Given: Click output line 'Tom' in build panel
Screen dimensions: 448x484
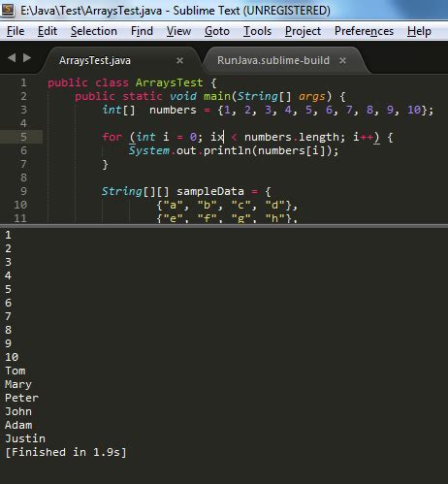Looking at the screenshot, I should pos(16,371).
